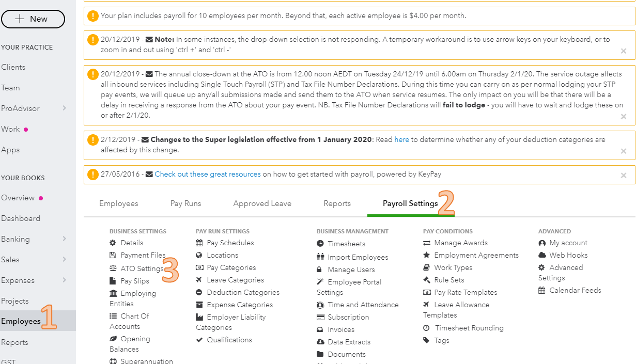Click the Details gear icon

pyautogui.click(x=113, y=243)
